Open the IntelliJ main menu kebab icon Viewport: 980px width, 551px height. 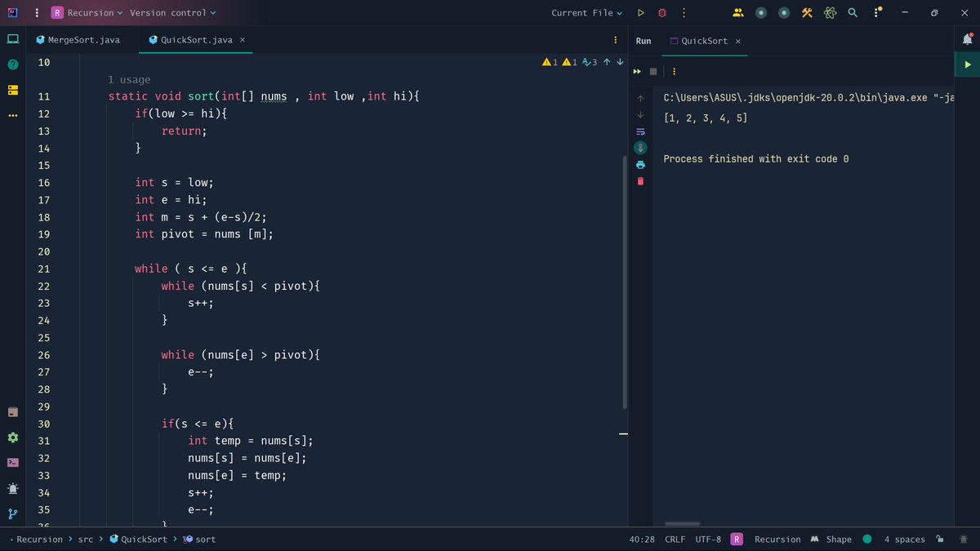click(x=37, y=12)
